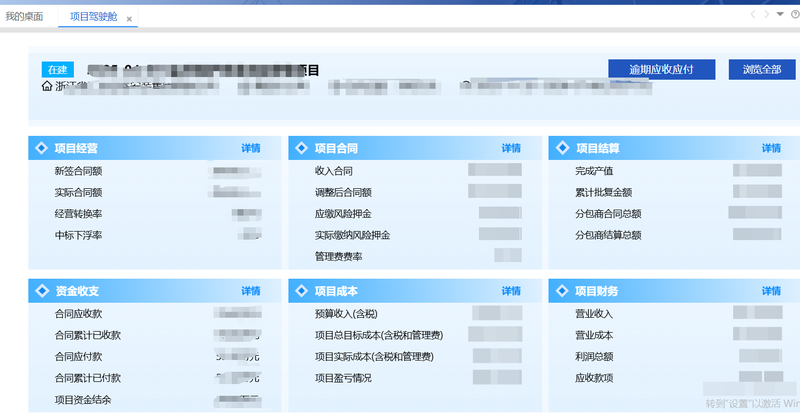Click the diamond icon beside 项目合同
The width and height of the screenshot is (800, 414).
point(302,149)
